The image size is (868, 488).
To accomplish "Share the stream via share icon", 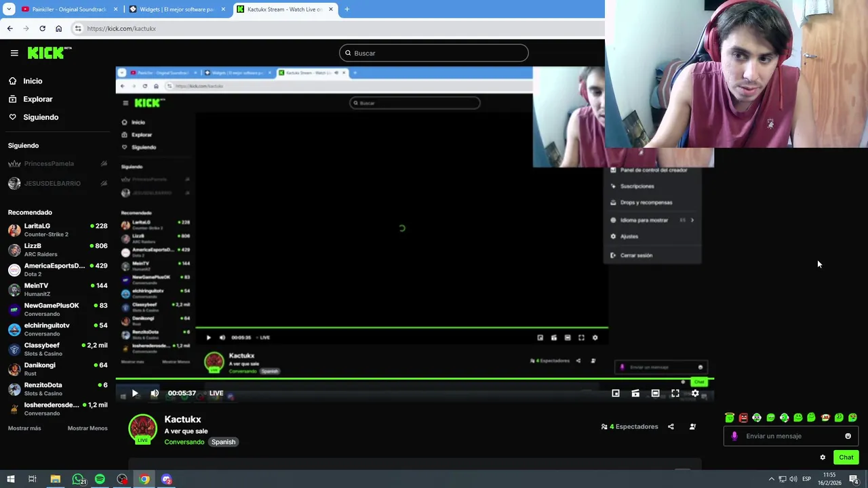I will click(671, 426).
